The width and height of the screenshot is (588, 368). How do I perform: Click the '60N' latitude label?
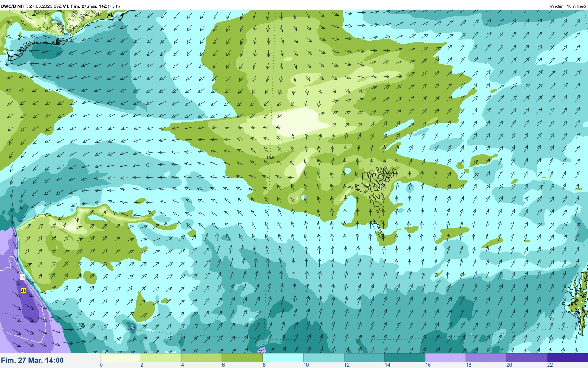tap(82, 325)
